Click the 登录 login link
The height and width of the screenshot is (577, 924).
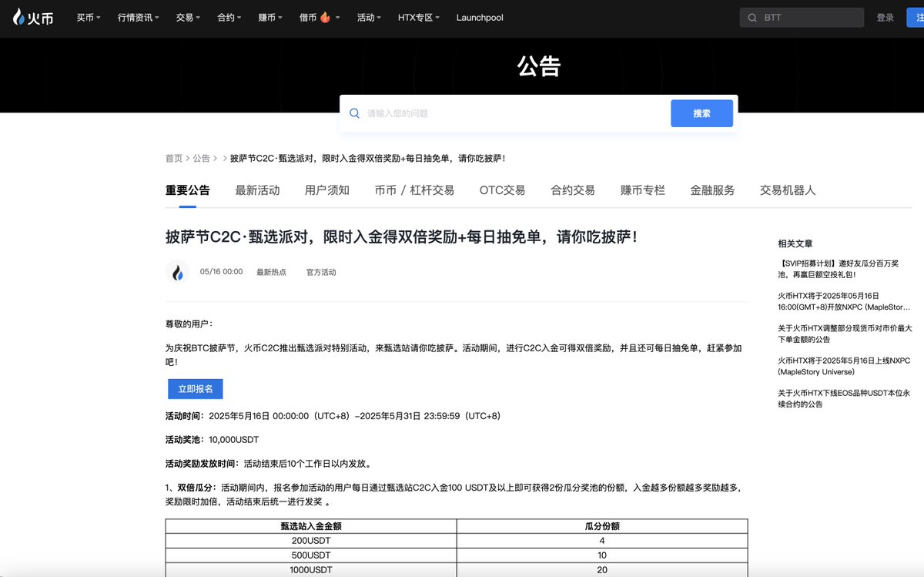pos(885,18)
